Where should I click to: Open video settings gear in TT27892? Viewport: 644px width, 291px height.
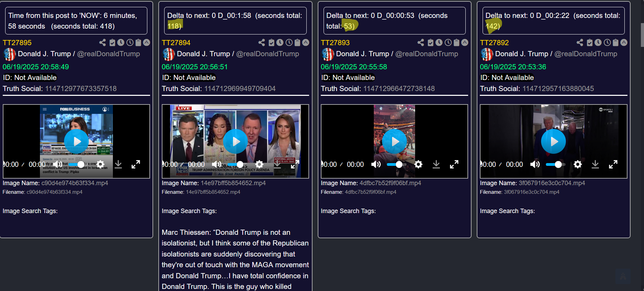coord(578,164)
